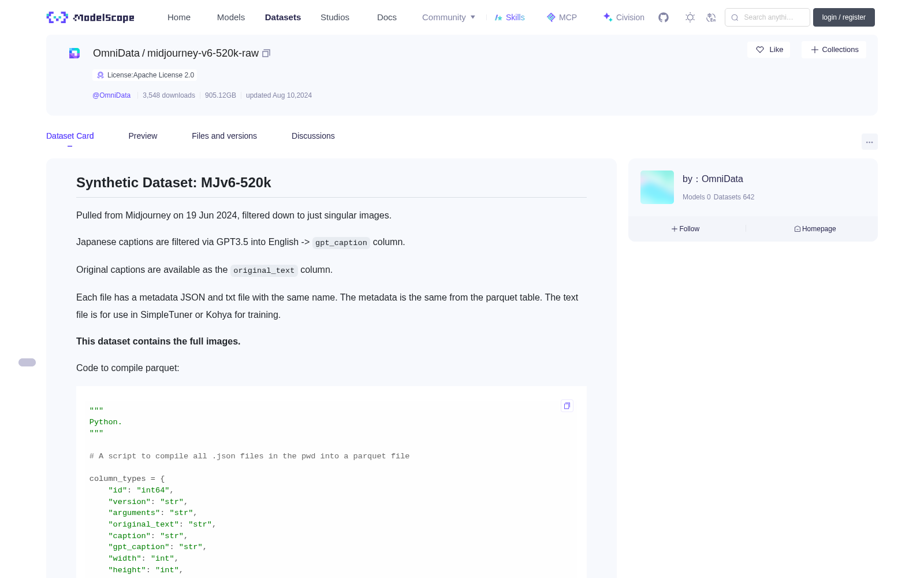
Task: Open the MCP nav link
Action: click(x=562, y=17)
